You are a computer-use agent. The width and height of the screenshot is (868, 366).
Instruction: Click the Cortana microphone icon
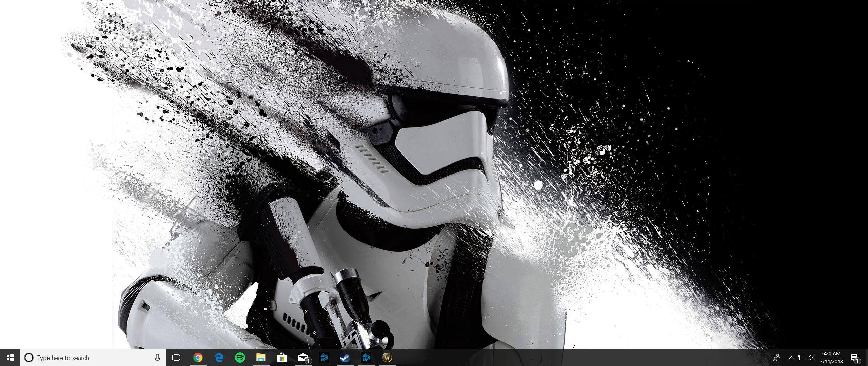(157, 358)
